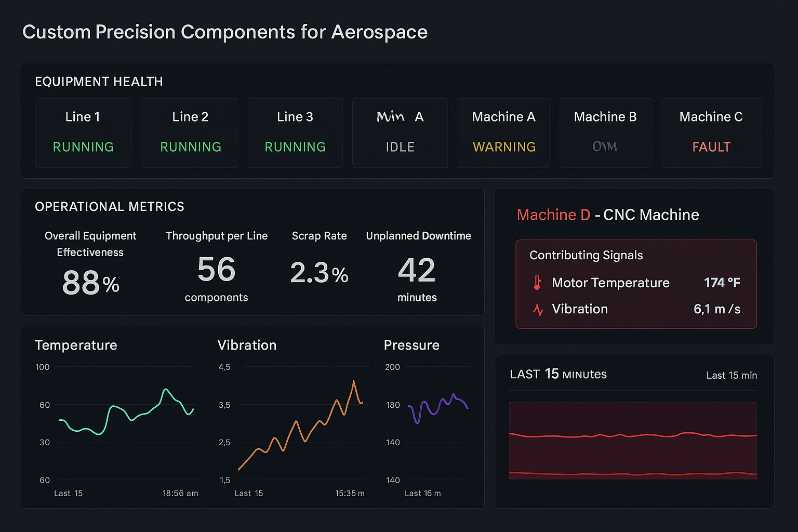Click the Motor Temperature thermometer icon

[x=538, y=283]
